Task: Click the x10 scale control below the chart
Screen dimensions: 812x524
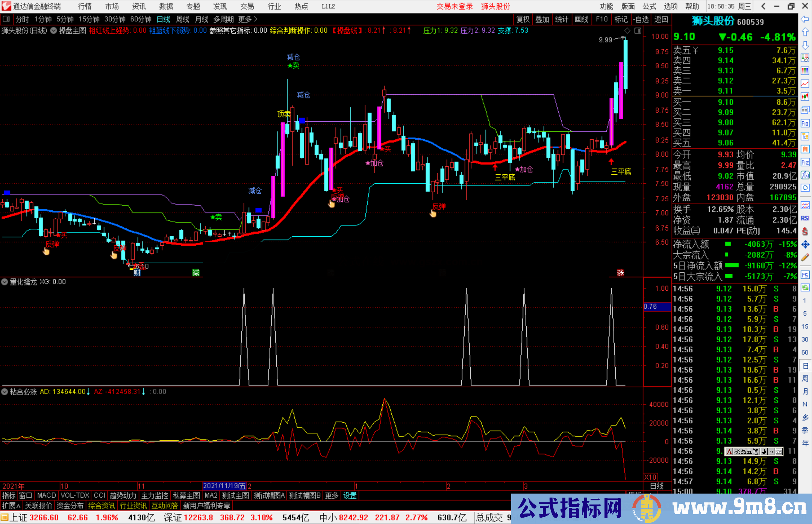Action: click(x=651, y=477)
